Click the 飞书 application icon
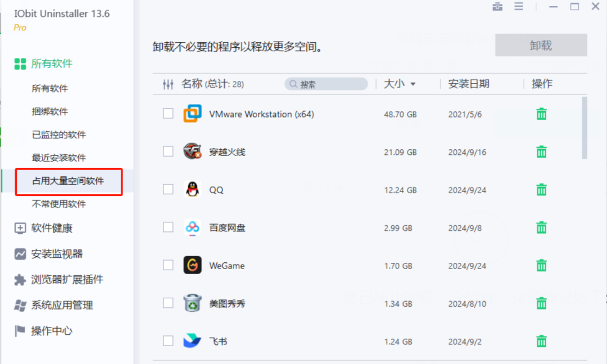 (x=192, y=340)
